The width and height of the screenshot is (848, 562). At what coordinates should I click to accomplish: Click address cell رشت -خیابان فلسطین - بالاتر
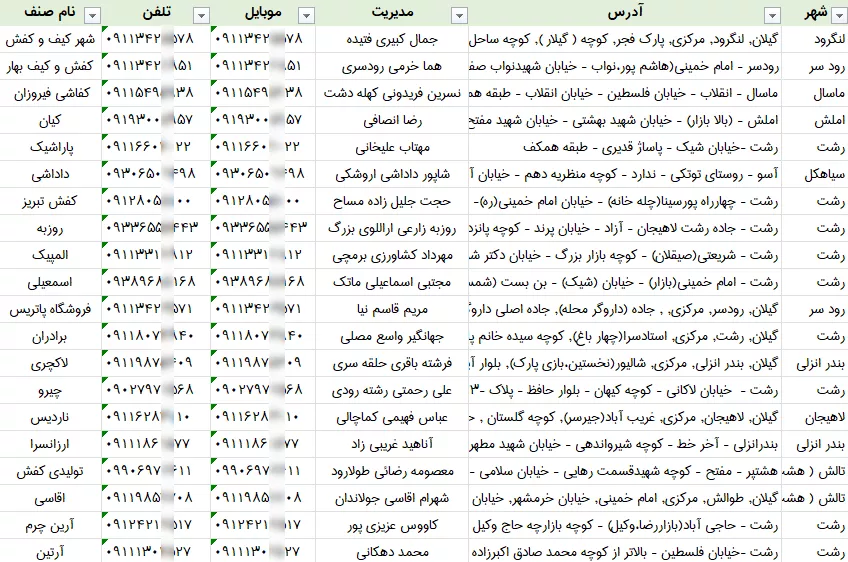(625, 552)
